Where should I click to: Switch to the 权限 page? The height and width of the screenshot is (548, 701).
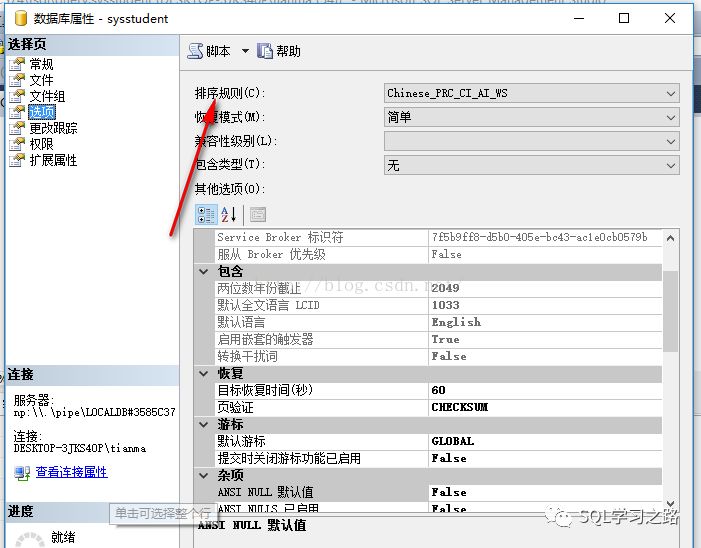point(41,144)
